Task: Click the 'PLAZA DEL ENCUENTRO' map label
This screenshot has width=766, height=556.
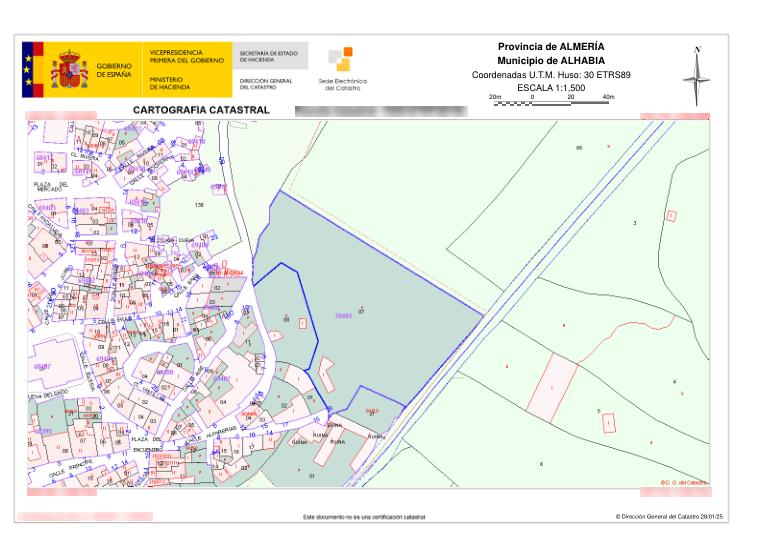Action: point(147,444)
